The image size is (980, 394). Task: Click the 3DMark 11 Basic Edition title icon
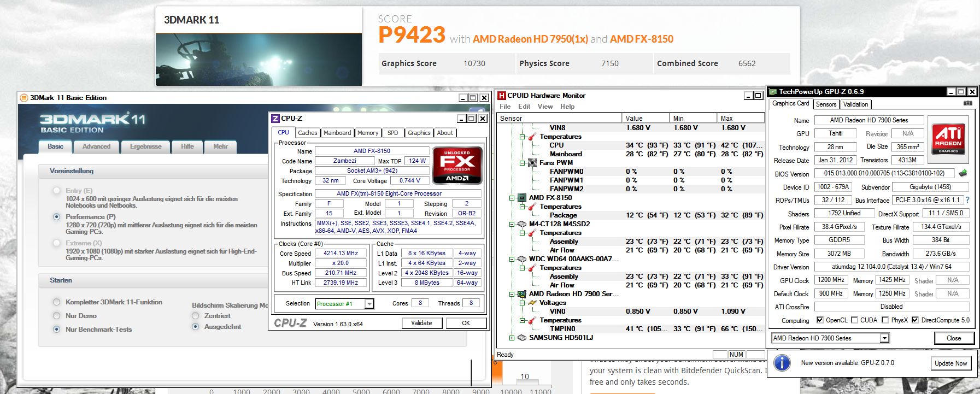click(24, 98)
